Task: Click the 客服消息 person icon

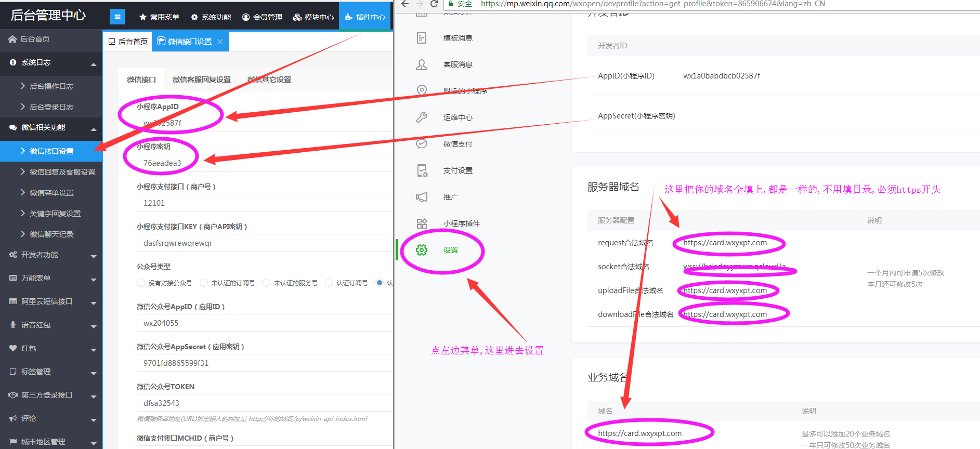Action: tap(422, 64)
